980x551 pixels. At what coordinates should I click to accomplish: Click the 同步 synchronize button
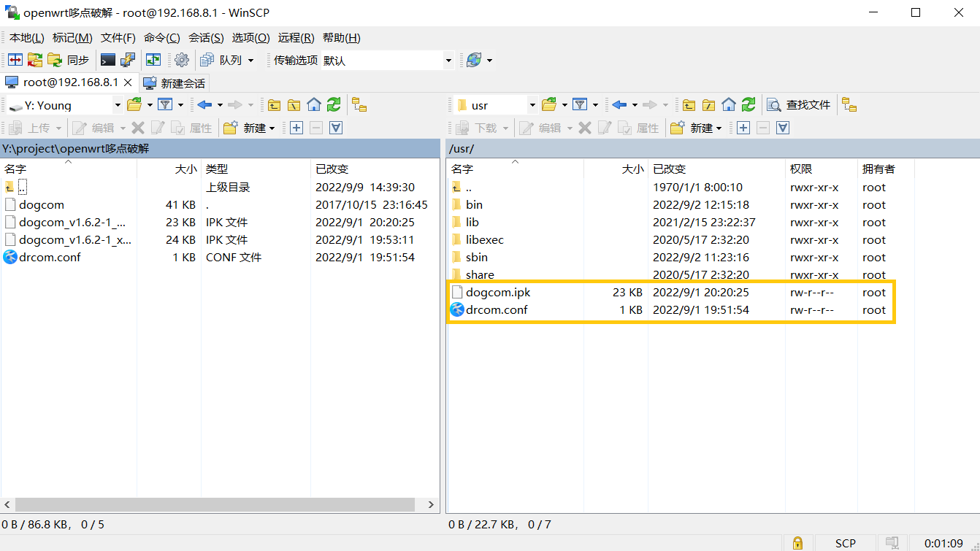(69, 60)
